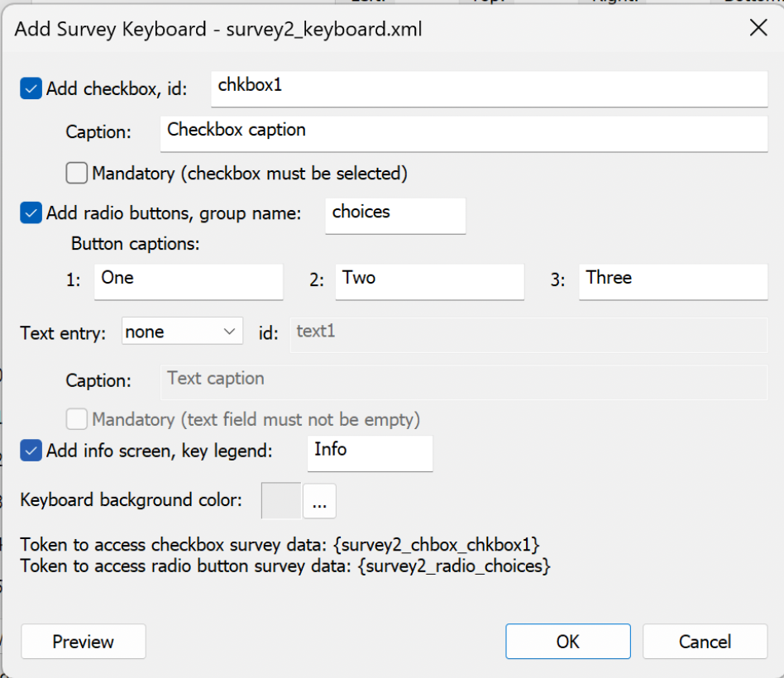The width and height of the screenshot is (784, 678).
Task: Click the Keyboard background color label
Action: 131,500
